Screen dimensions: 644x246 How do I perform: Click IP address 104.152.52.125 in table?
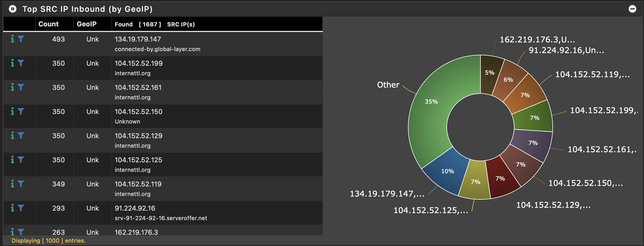pyautogui.click(x=139, y=160)
